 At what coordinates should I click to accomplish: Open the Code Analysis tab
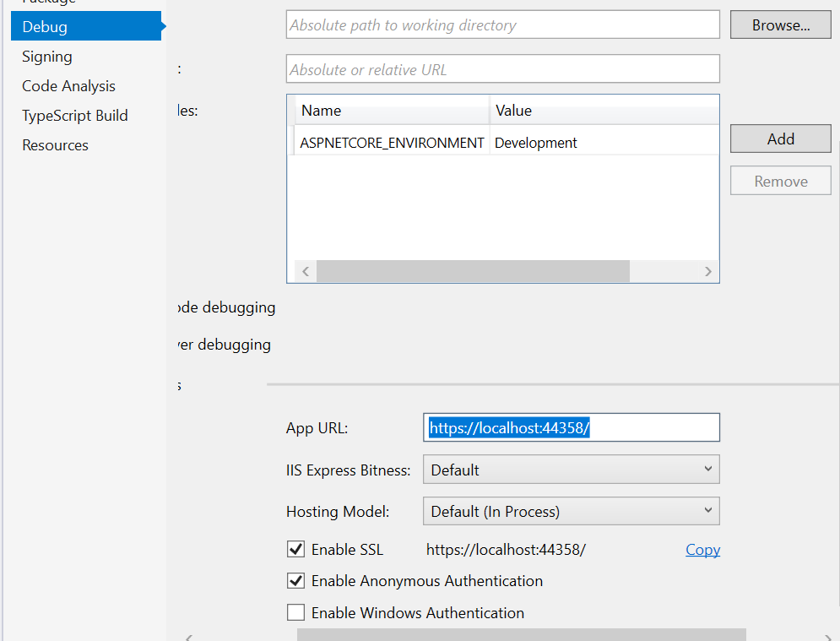[68, 86]
